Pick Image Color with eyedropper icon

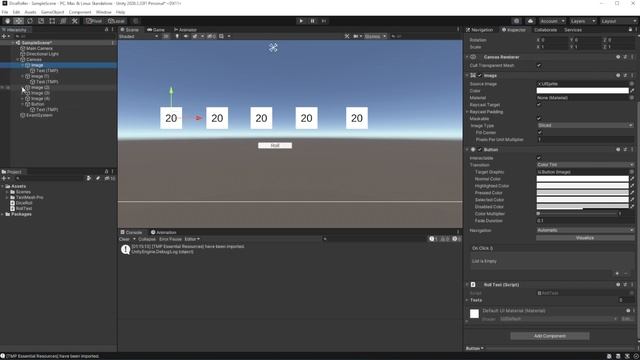point(632,91)
